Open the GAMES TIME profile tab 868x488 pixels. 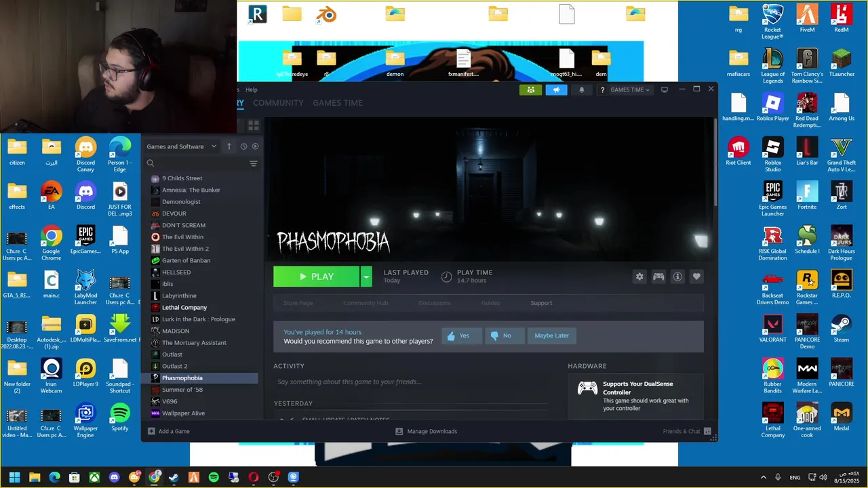tap(338, 103)
